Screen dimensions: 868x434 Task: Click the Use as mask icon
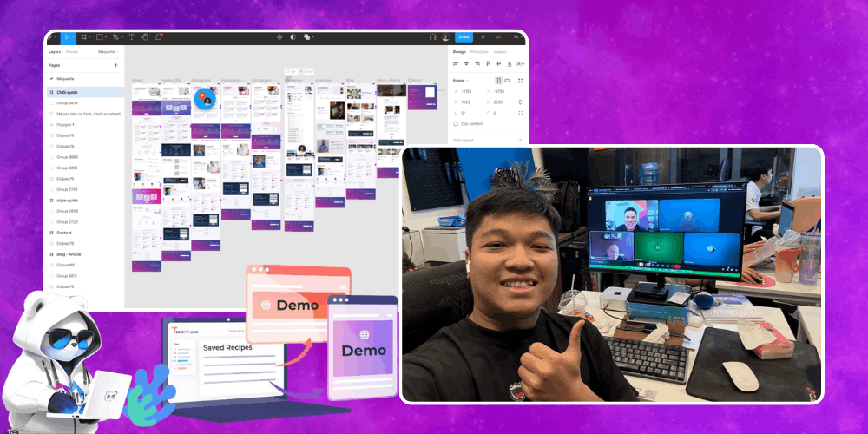(x=293, y=37)
